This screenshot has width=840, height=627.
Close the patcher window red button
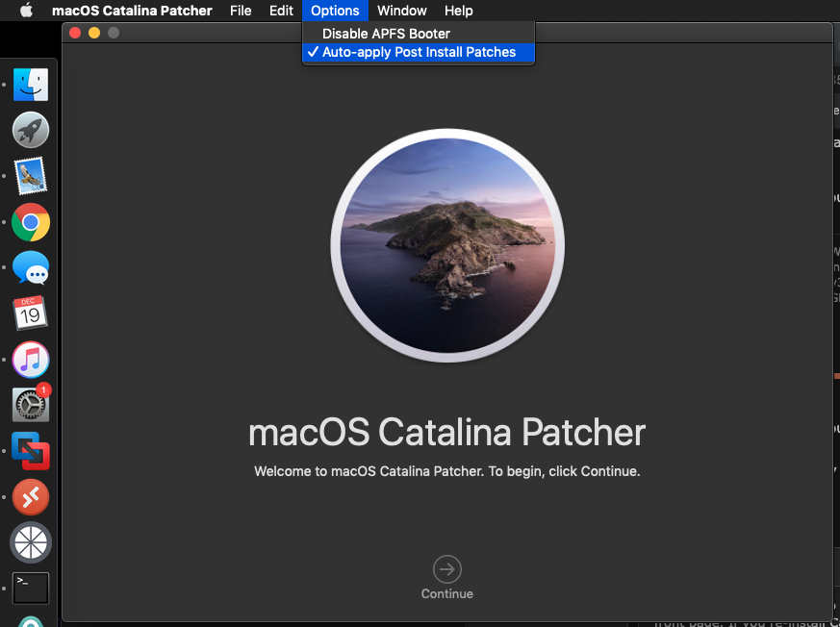click(75, 33)
